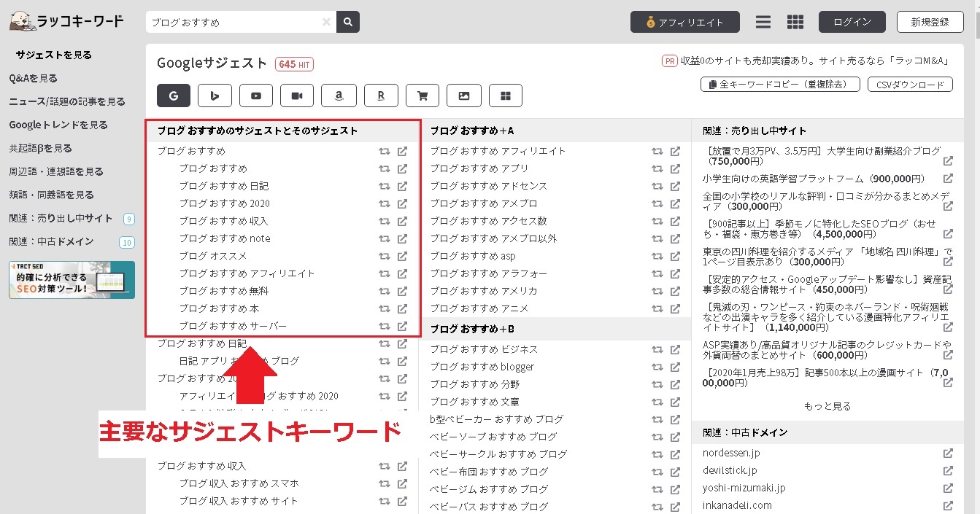The image size is (980, 514).
Task: Click re-search icon for ブログ おすすめ アドセンス
Action: click(657, 186)
